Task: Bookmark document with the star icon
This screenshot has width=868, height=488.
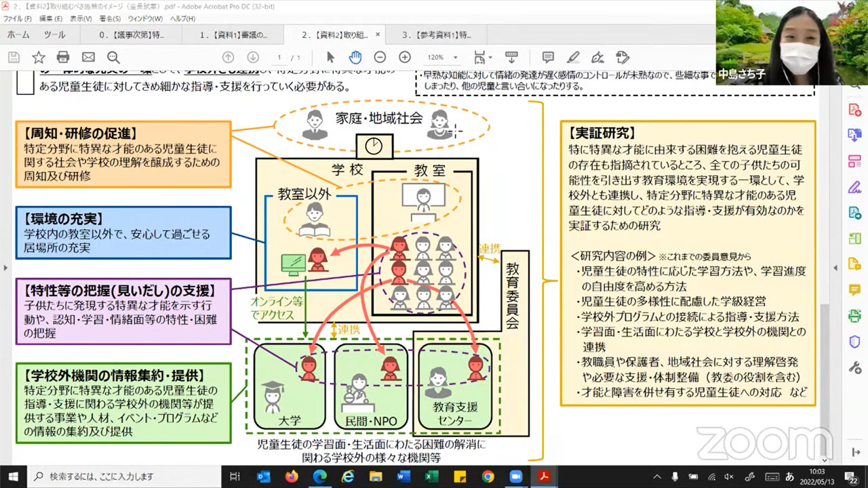Action: pos(39,58)
